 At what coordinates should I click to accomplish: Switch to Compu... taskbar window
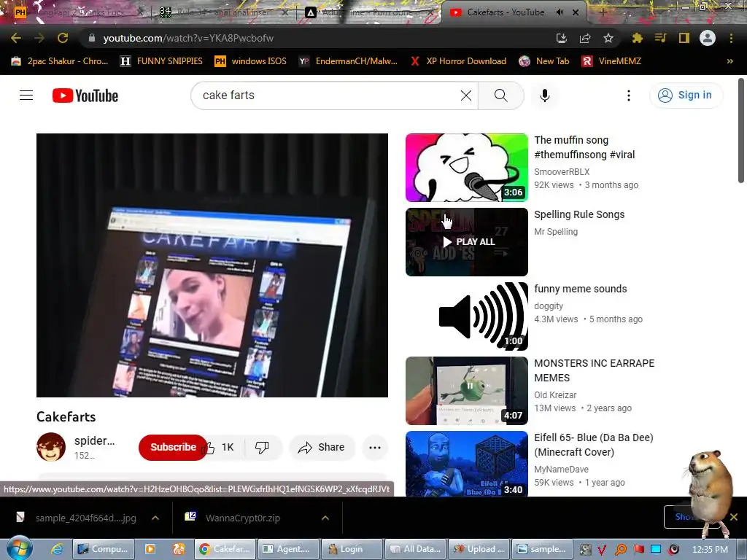pyautogui.click(x=104, y=549)
